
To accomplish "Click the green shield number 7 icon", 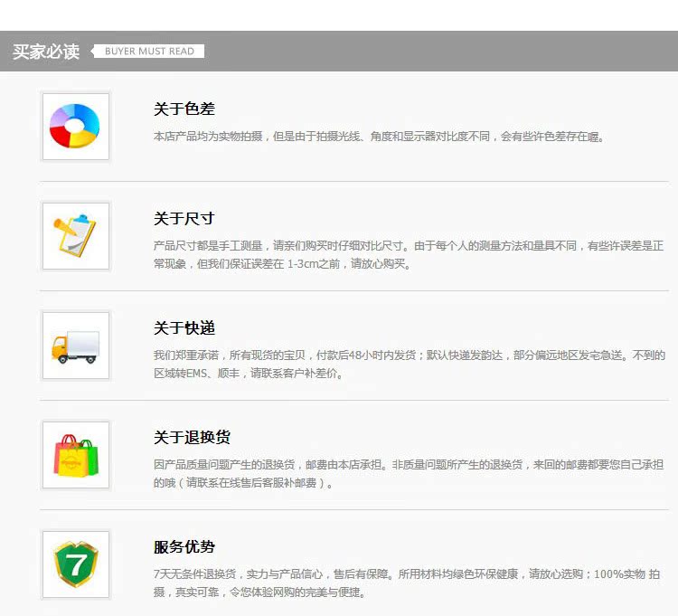I will pyautogui.click(x=76, y=564).
